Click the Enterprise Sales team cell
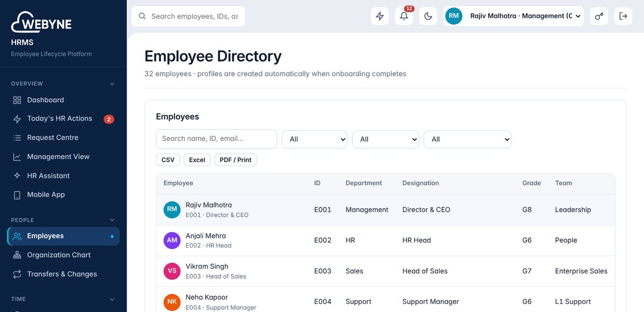Viewport: 644px width, 312px height. click(581, 271)
